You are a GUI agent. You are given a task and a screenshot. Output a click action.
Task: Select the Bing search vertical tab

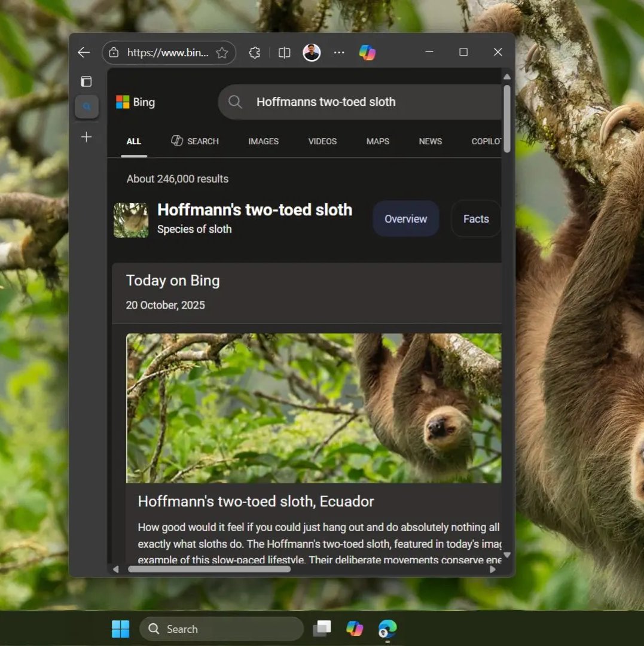[x=87, y=107]
